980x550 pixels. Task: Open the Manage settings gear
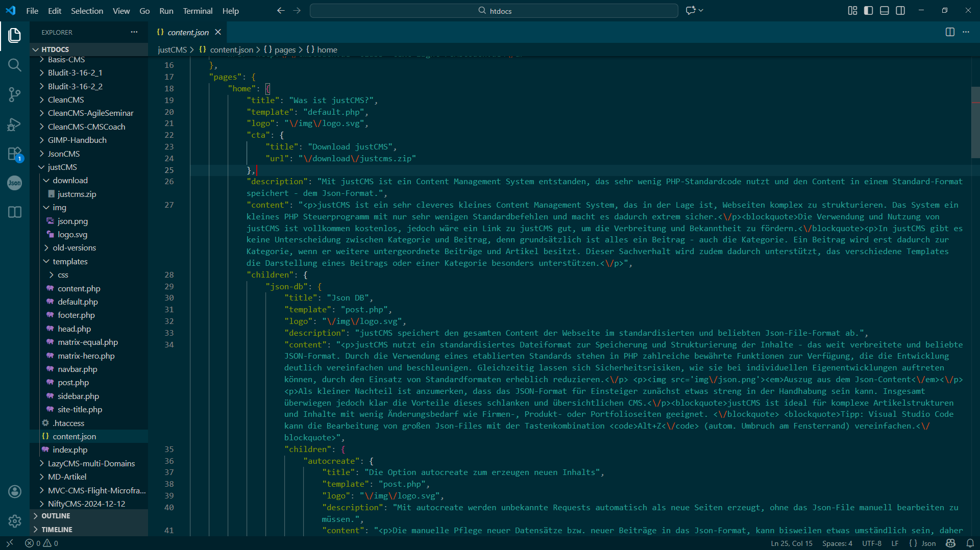click(x=15, y=521)
